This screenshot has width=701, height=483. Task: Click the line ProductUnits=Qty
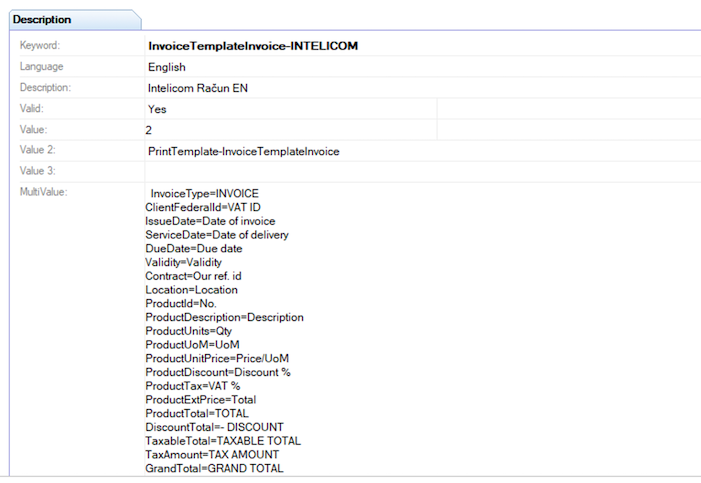click(189, 331)
